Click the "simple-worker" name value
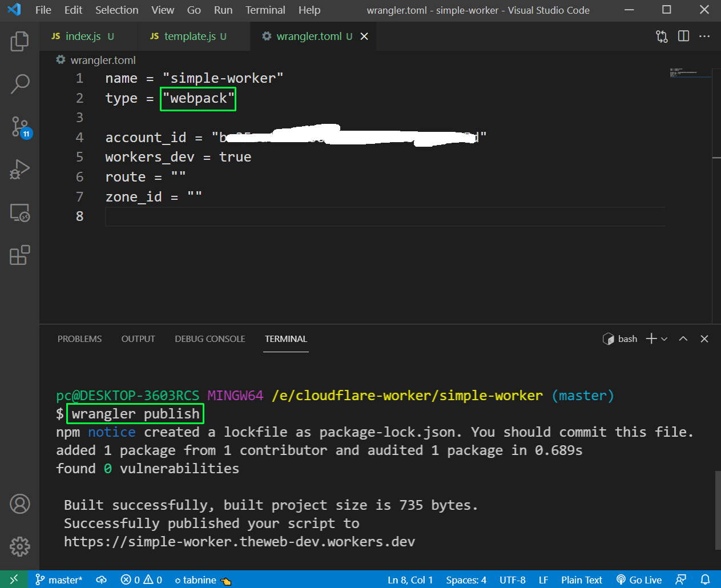Viewport: 721px width, 588px height. pos(223,78)
